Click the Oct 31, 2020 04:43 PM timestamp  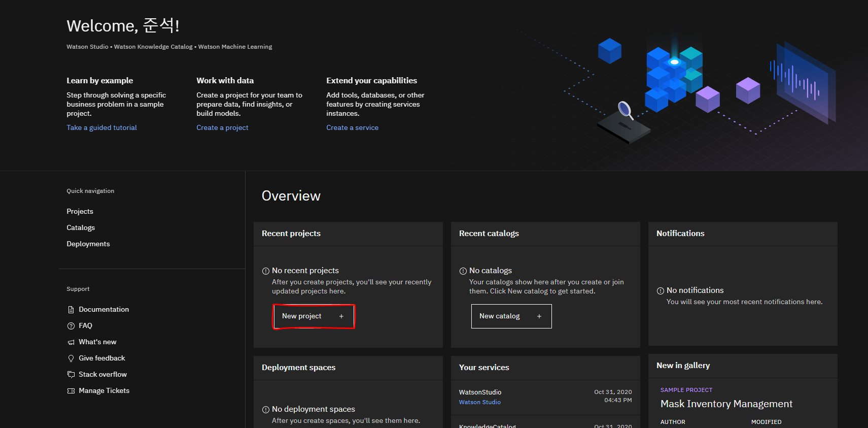(613, 396)
